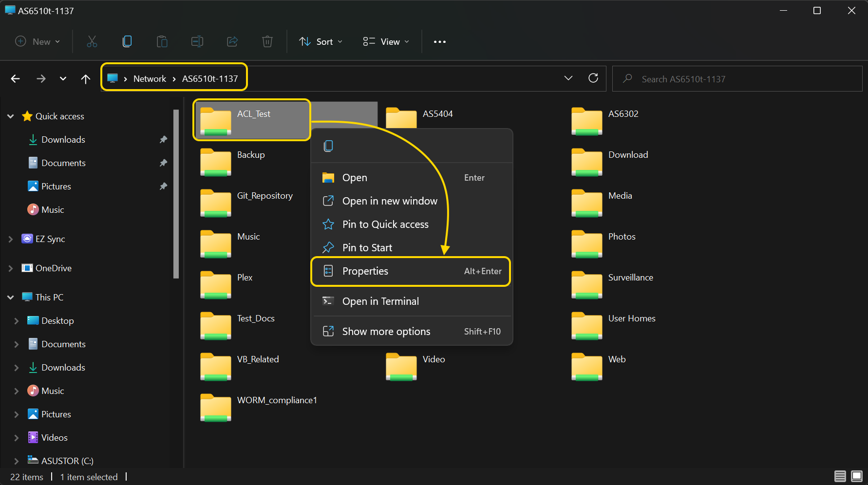Collapse the Quick access tree
Viewport: 868px width, 485px height.
point(11,116)
